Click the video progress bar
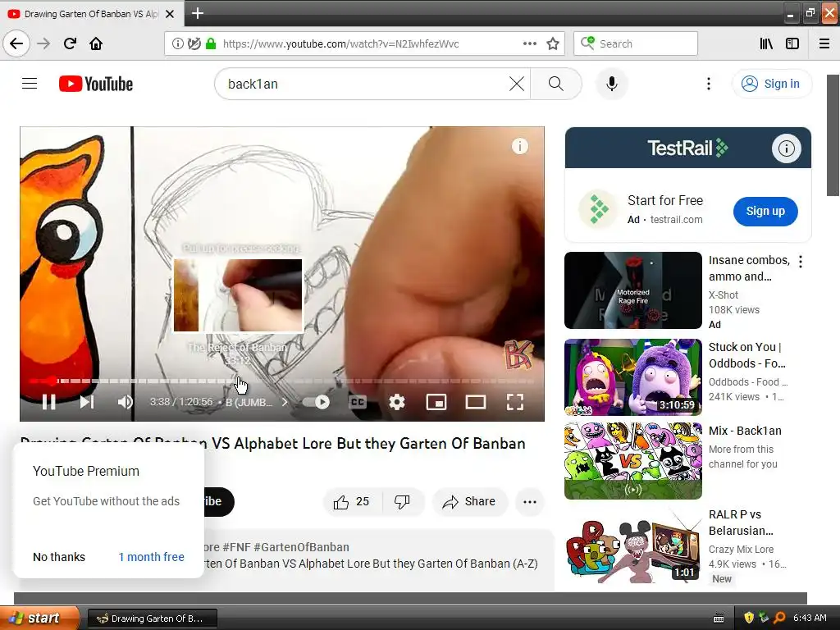 click(x=282, y=381)
